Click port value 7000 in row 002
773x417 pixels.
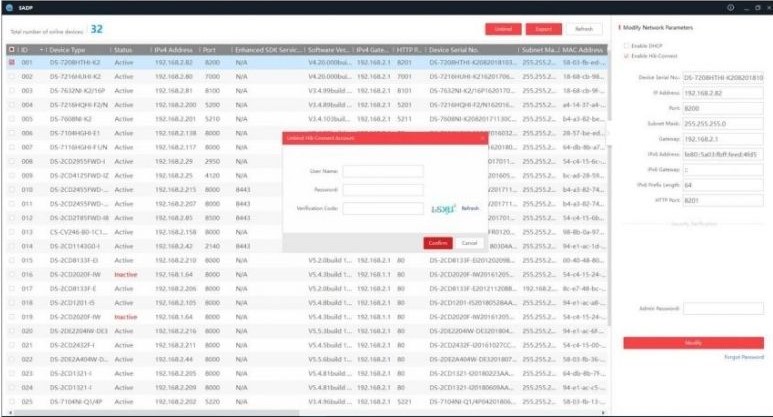pyautogui.click(x=212, y=77)
